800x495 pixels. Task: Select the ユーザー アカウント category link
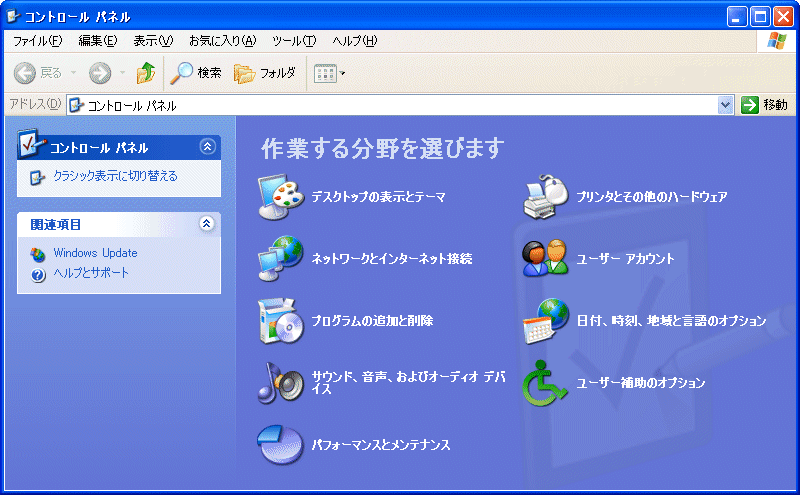626,259
